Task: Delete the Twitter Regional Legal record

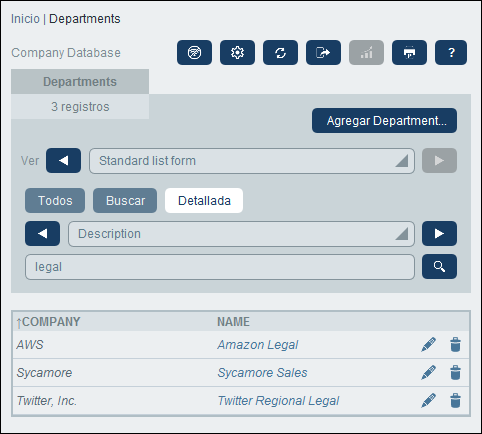Action: [x=455, y=401]
